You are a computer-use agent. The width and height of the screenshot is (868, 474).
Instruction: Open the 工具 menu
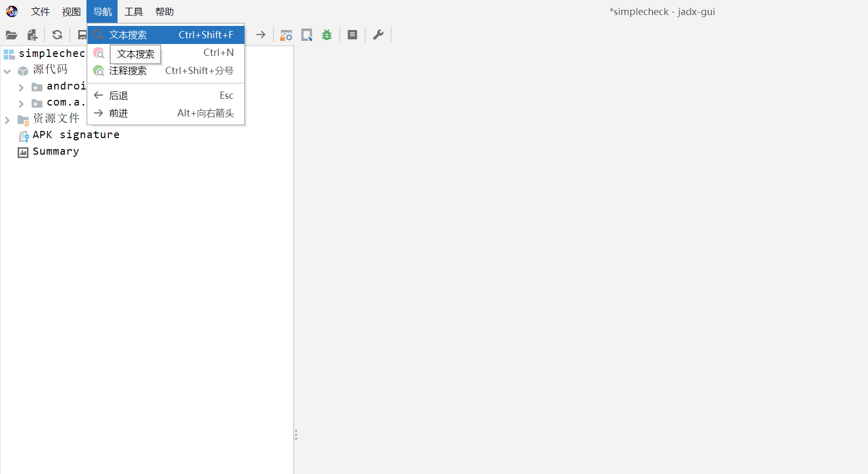click(x=134, y=11)
